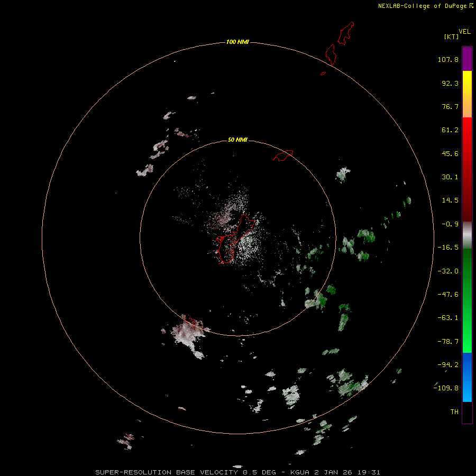Click the -32.0 legend value
The height and width of the screenshot is (476, 476).
coord(448,271)
